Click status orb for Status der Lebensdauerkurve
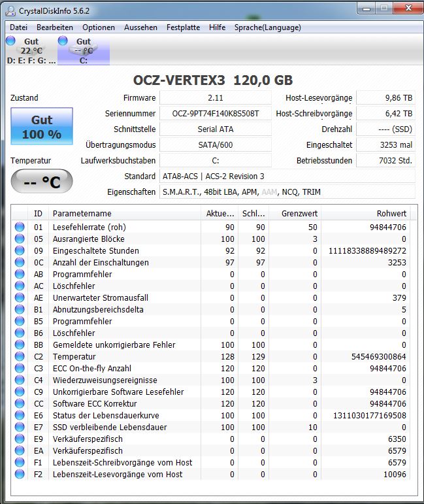 (x=20, y=415)
